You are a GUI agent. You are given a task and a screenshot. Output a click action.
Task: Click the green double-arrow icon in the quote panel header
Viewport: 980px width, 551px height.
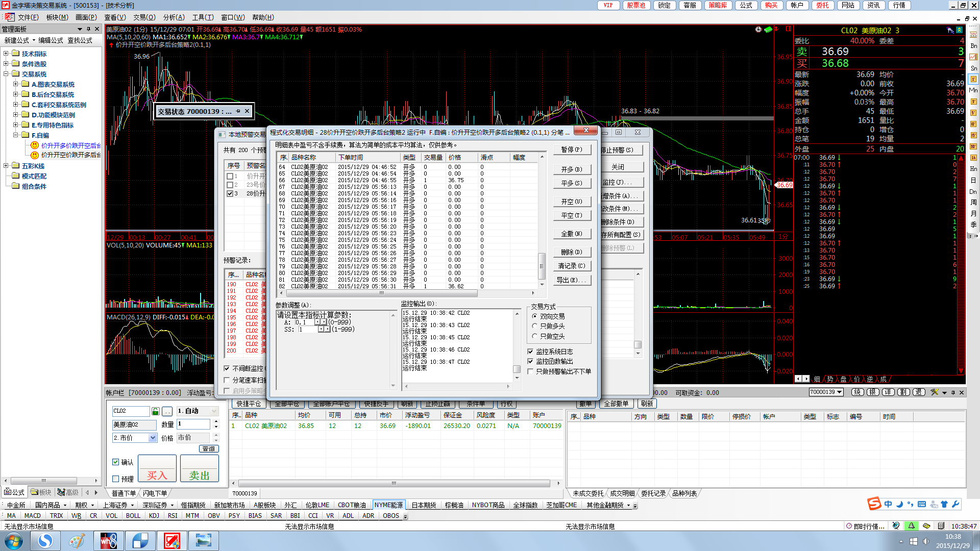point(959,30)
